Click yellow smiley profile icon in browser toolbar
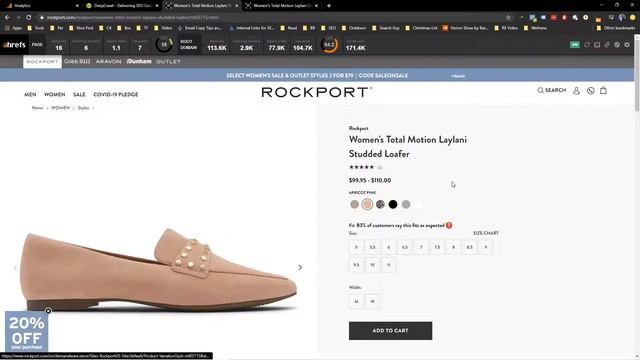The height and width of the screenshot is (360, 640). pyautogui.click(x=633, y=18)
